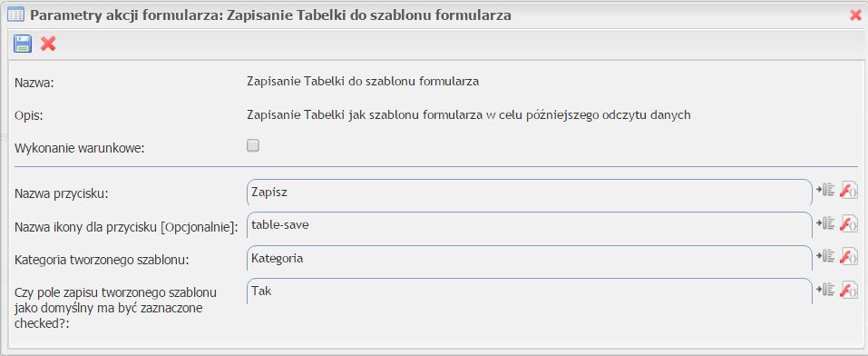Click the icon name field containing table-save
This screenshot has height=356, width=868.
pos(529,225)
